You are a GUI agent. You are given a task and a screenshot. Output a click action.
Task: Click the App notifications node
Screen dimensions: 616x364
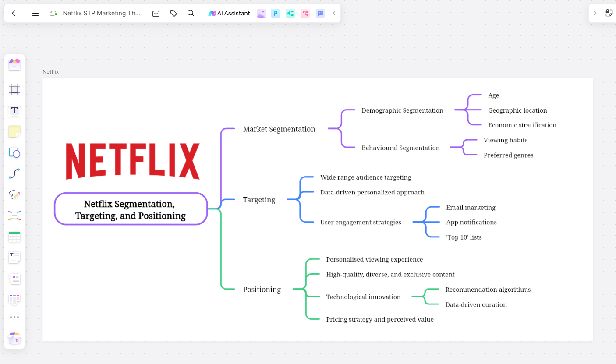click(x=471, y=223)
